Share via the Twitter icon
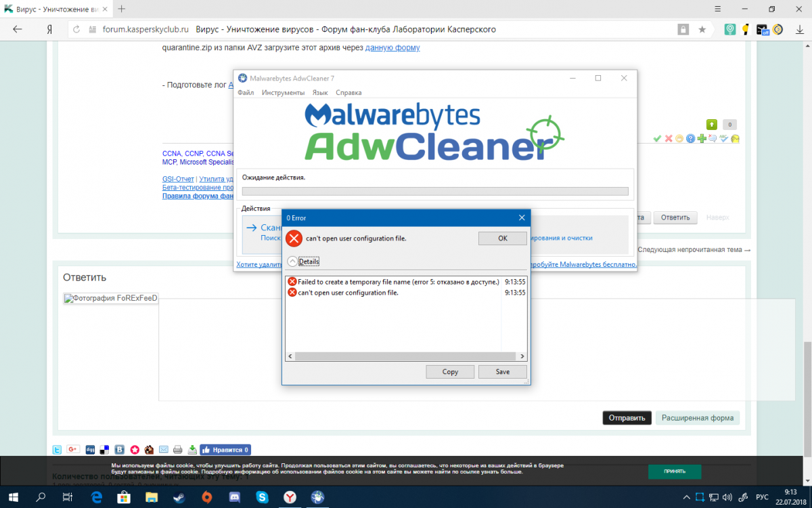Screen dimensions: 812x508 (58, 449)
